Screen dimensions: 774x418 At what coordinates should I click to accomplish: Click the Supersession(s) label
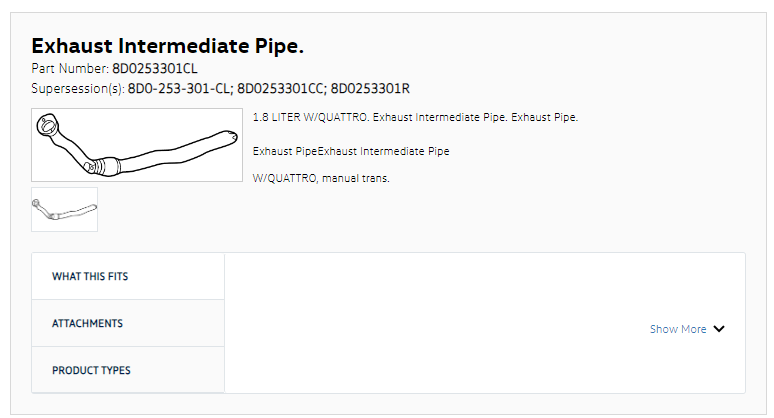77,89
